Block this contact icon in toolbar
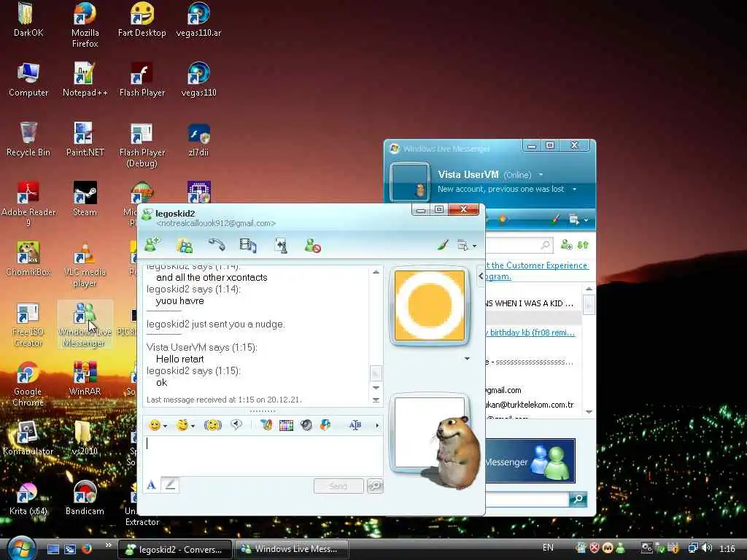The image size is (747, 560). click(x=312, y=246)
